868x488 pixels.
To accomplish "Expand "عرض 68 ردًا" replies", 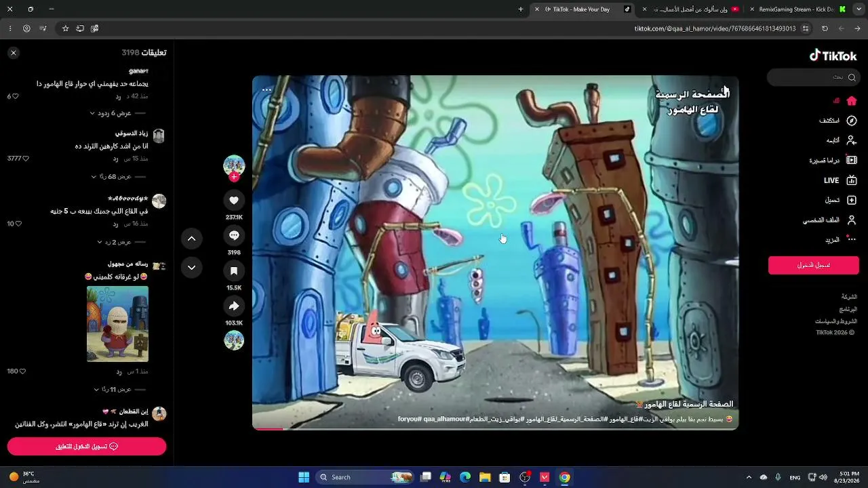I will (112, 176).
